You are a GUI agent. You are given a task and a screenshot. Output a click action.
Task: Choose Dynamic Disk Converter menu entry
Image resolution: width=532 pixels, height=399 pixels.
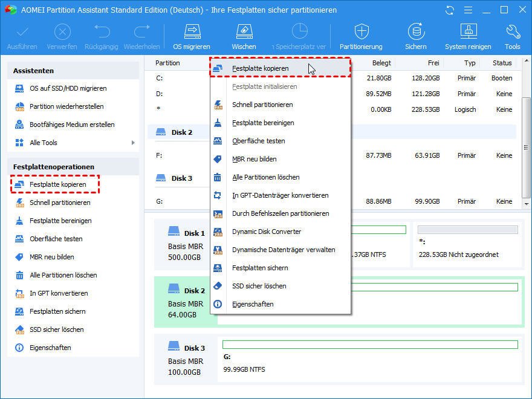[281, 232]
